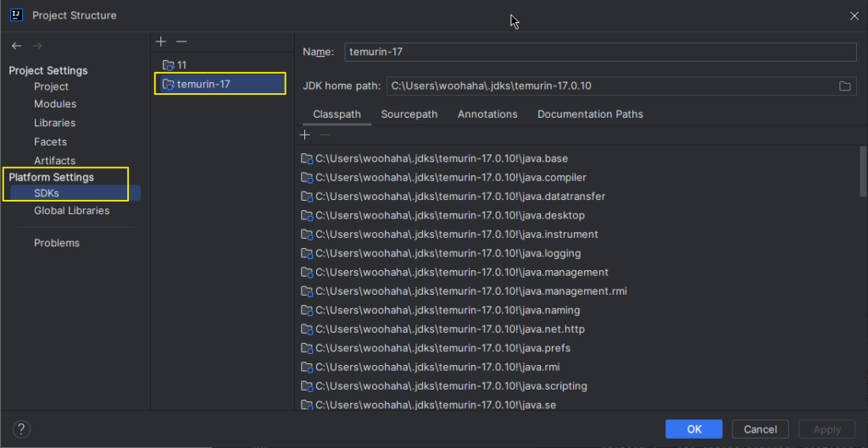
Task: Click the Project Settings section header
Action: 48,71
